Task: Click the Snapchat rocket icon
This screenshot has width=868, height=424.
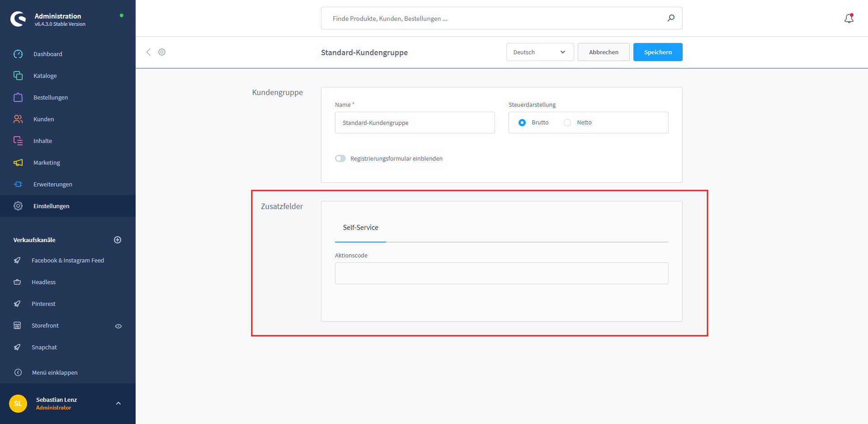Action: pyautogui.click(x=17, y=347)
